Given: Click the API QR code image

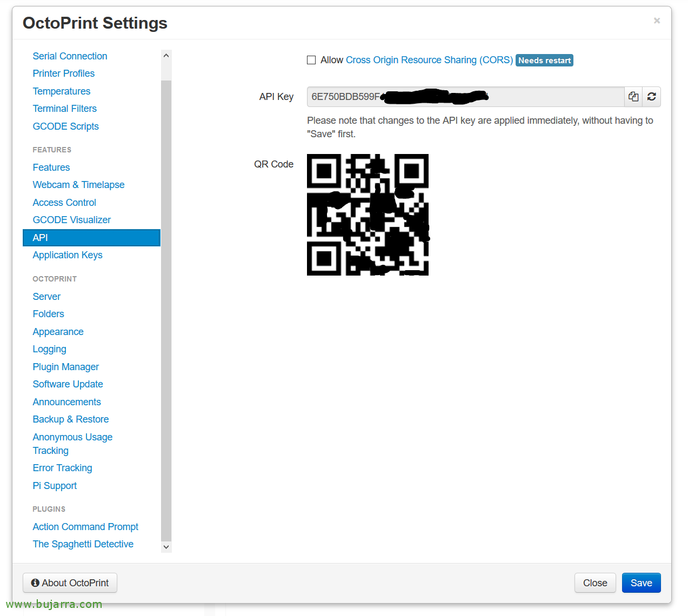Looking at the screenshot, I should click(368, 215).
